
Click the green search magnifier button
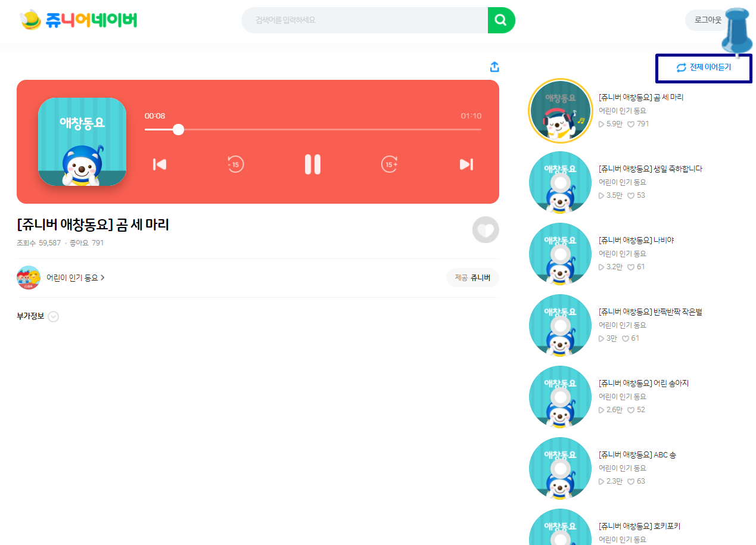(501, 20)
